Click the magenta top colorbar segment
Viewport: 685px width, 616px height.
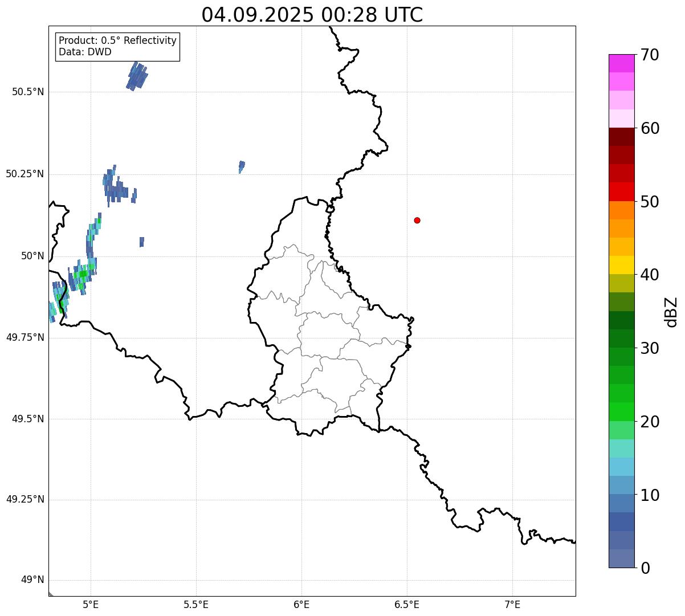(622, 63)
